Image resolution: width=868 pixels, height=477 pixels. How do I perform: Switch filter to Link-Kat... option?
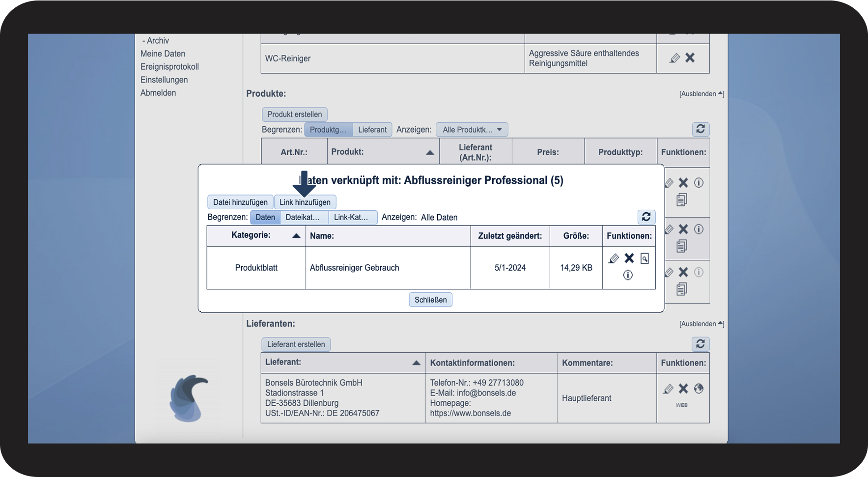[351, 217]
